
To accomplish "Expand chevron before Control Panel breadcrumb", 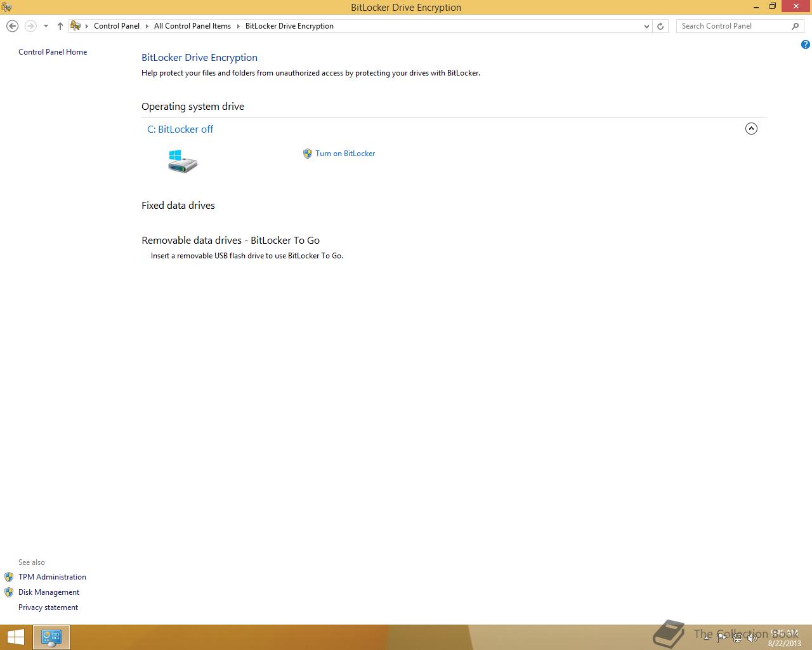I will [x=87, y=26].
